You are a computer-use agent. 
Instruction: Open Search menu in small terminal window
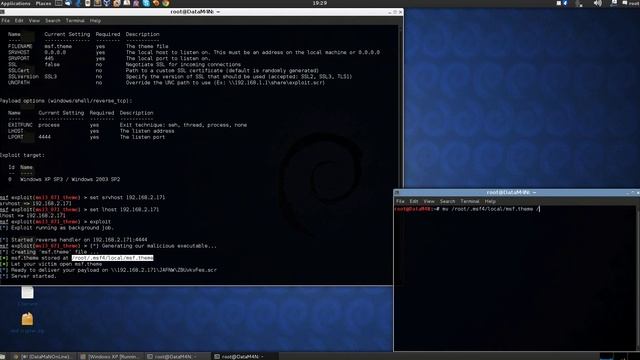[x=447, y=201]
